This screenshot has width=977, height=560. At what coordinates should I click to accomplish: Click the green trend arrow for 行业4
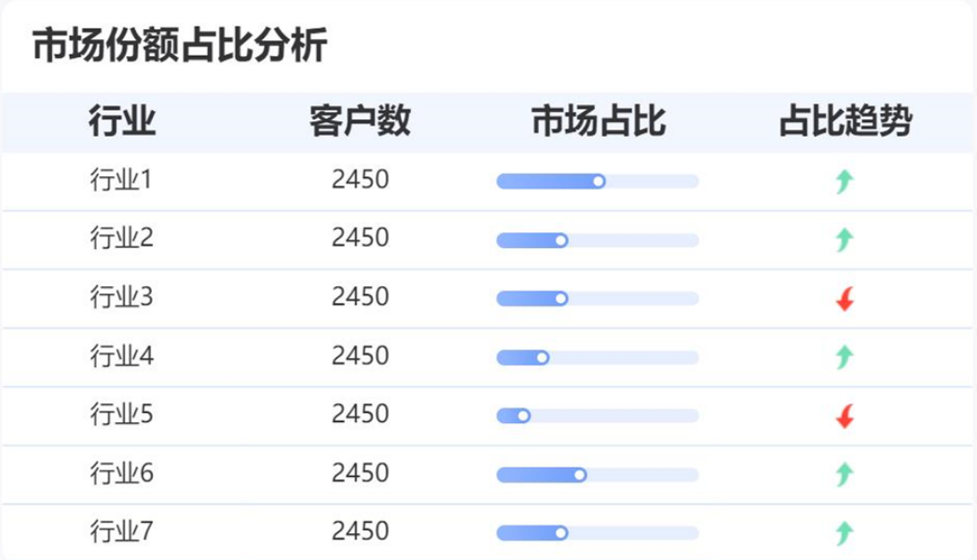tap(845, 357)
